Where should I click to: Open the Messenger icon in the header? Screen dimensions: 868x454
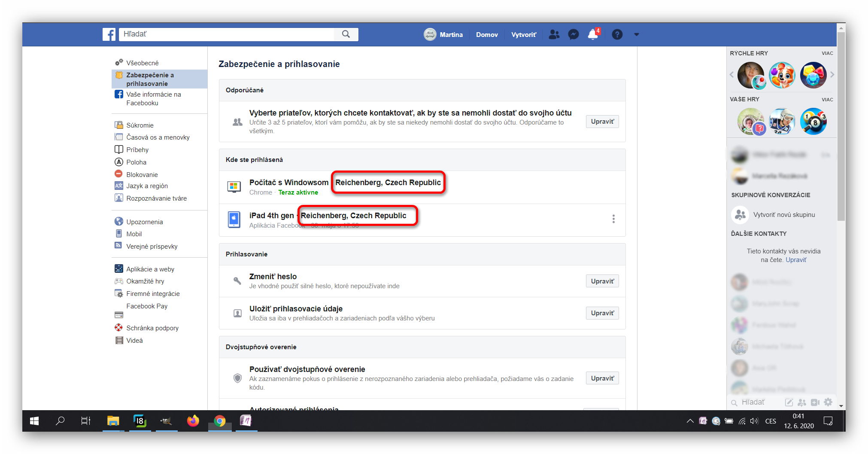point(574,34)
